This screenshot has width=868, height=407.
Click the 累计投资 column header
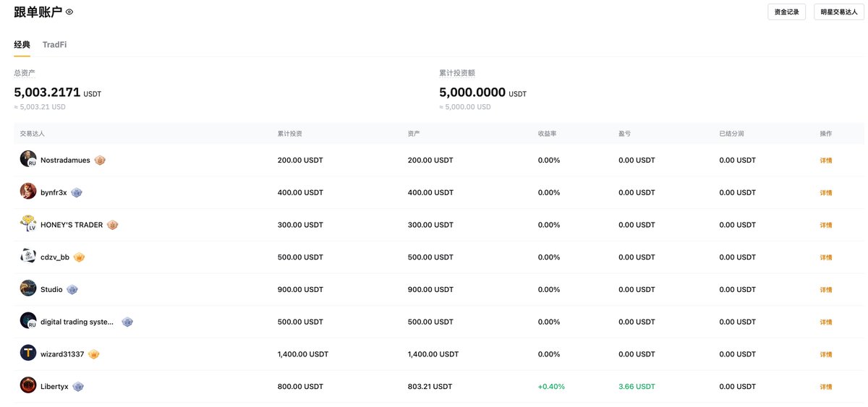290,134
